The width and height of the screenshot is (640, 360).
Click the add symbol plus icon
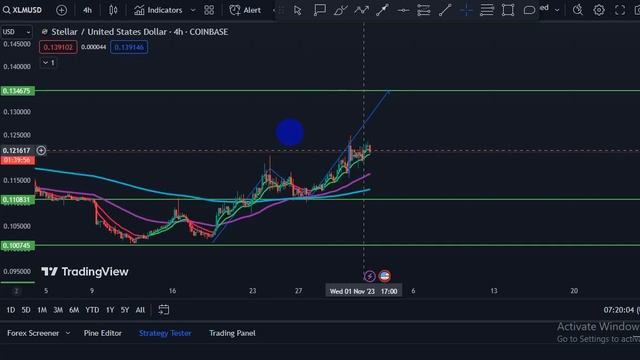pos(61,10)
